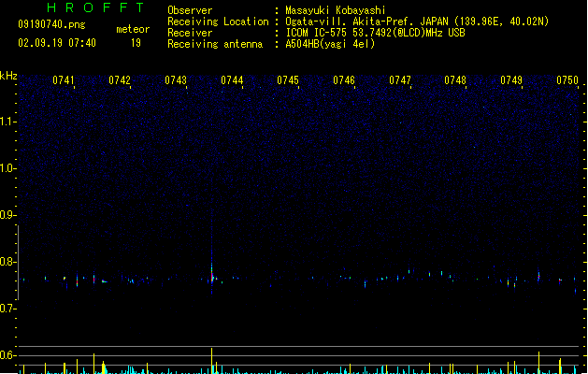Click the 0.8 kHz axis label

click(x=7, y=262)
